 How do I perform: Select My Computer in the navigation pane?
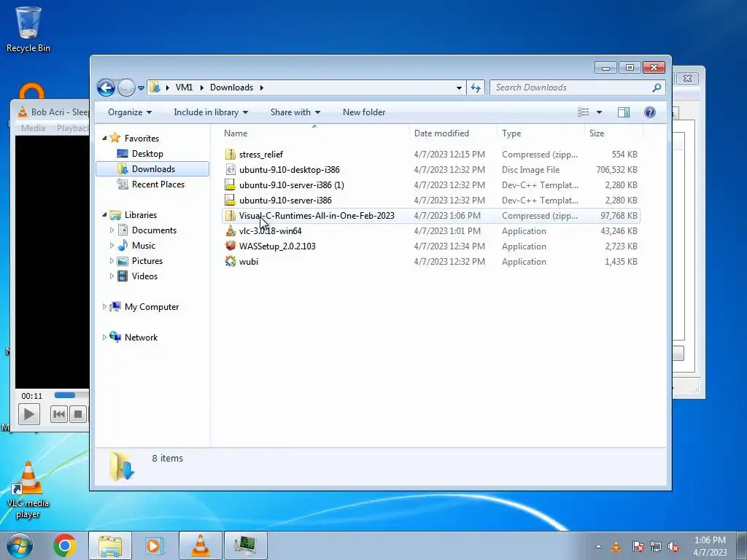point(152,307)
